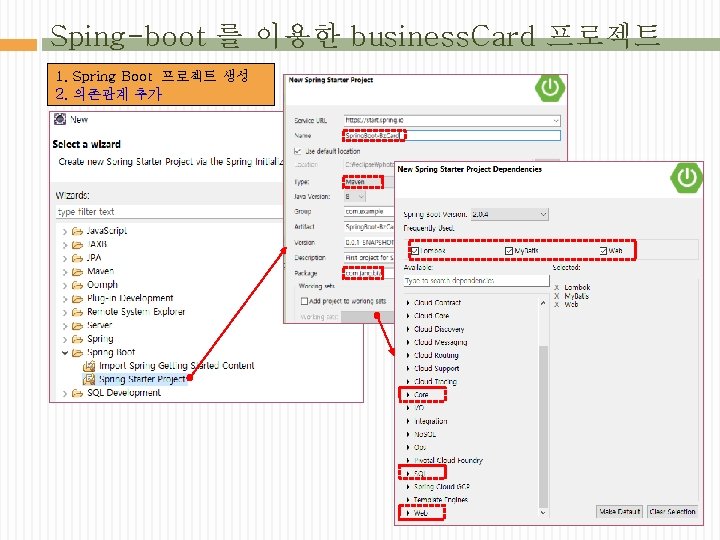This screenshot has height=540, width=720.
Task: Select the Spring Starter Project entry
Action: coord(142,379)
